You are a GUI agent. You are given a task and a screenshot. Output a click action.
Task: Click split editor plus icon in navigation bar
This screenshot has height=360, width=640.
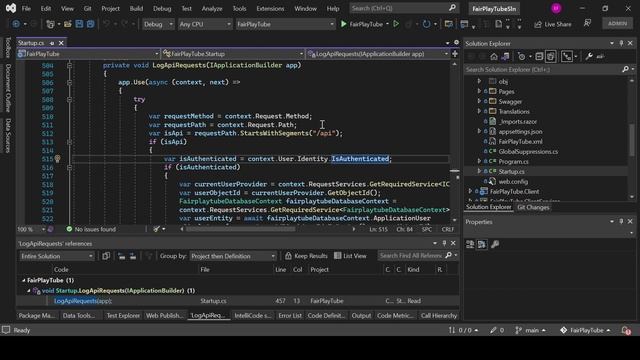tap(455, 53)
